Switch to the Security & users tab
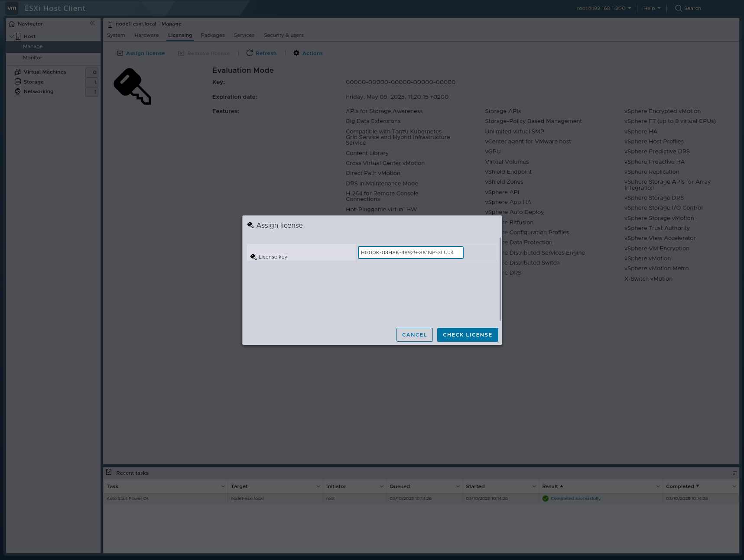 point(283,35)
